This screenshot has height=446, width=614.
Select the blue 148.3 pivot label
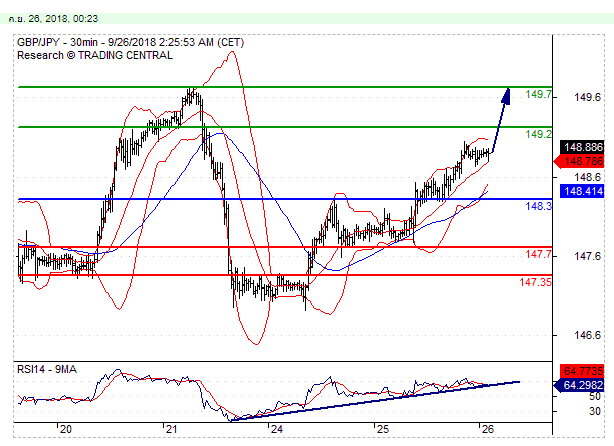click(x=538, y=206)
